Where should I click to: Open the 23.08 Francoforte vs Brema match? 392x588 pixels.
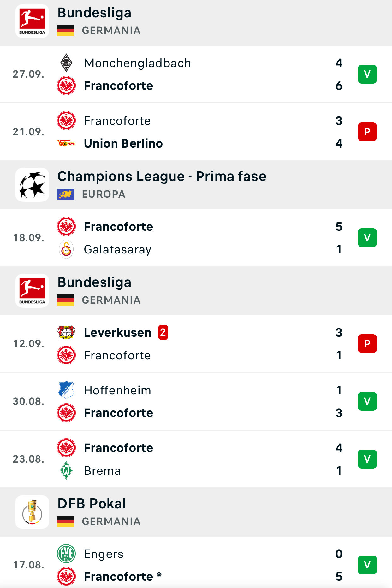(x=196, y=459)
